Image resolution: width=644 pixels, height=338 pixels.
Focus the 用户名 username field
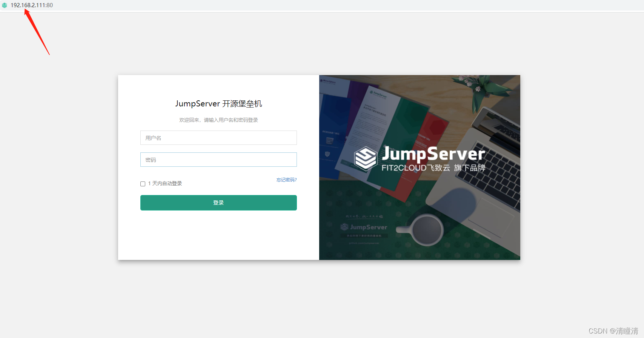click(218, 138)
